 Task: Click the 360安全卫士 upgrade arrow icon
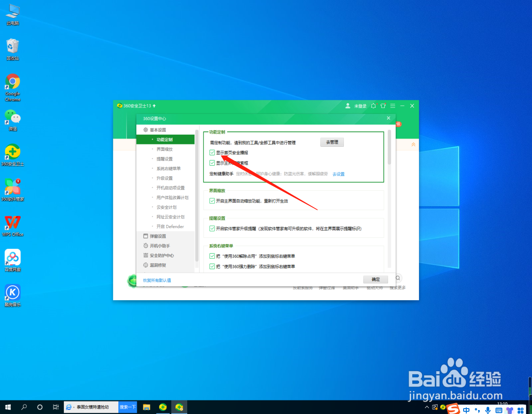pos(154,106)
